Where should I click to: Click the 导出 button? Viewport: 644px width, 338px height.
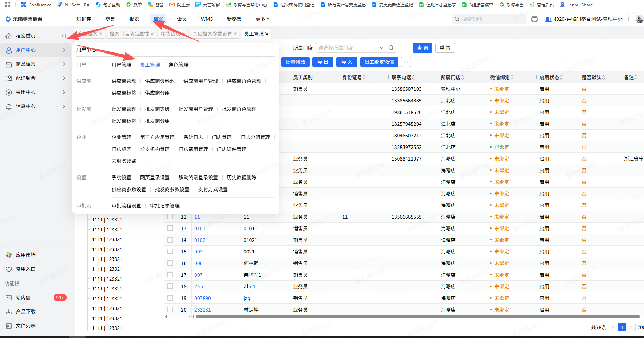click(x=323, y=62)
